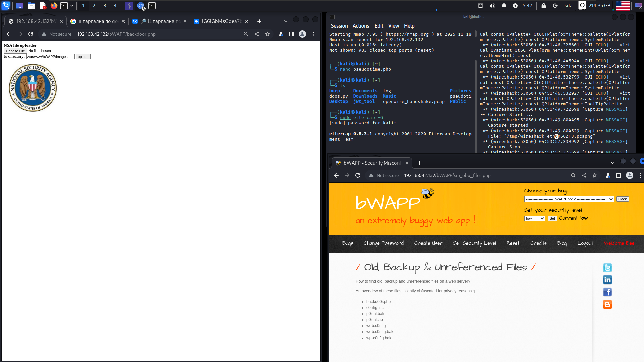This screenshot has width=644, height=362.
Task: Click the upload button
Action: click(x=83, y=57)
